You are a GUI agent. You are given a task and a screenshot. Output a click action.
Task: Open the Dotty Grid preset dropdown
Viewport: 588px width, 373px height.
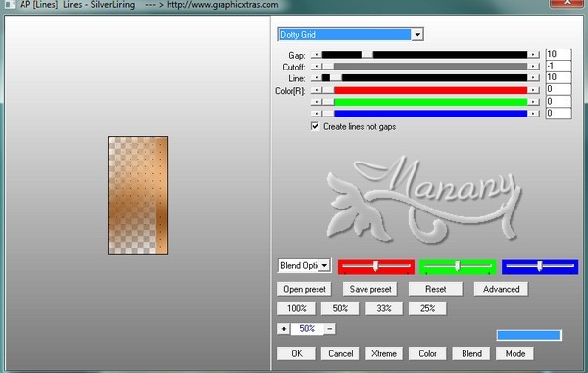[x=417, y=35]
